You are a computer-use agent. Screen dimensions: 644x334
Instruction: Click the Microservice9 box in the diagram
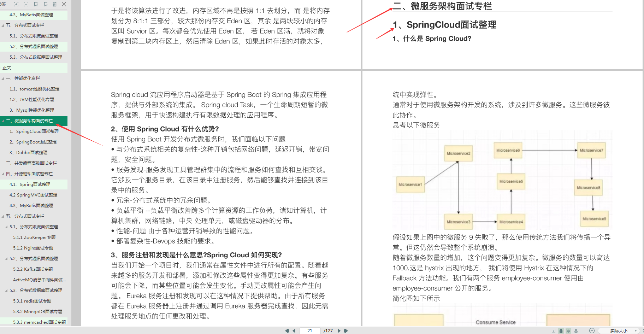[x=594, y=219]
